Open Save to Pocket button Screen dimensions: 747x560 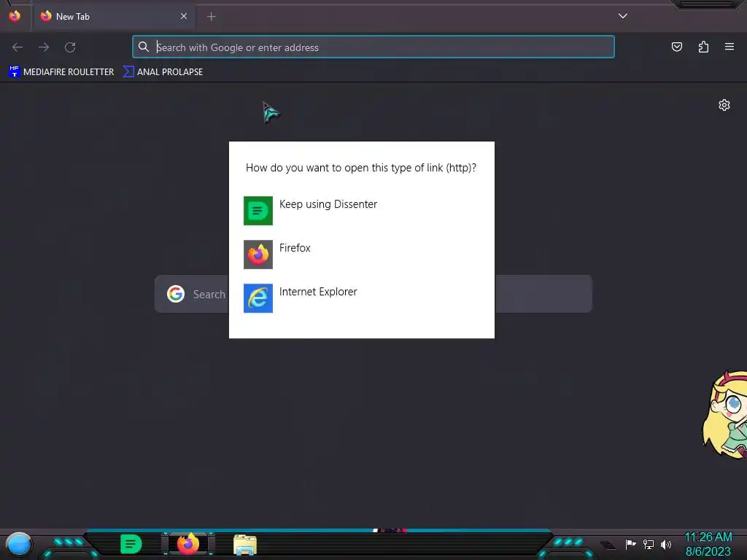[677, 47]
